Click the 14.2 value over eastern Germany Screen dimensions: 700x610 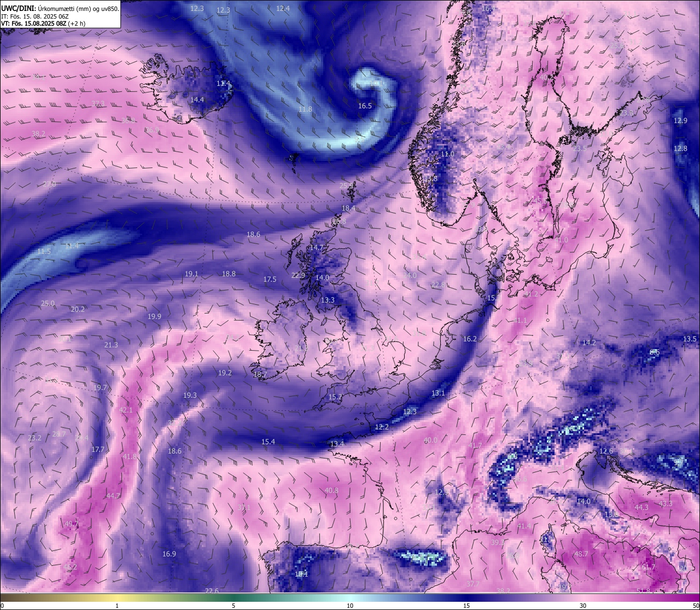[589, 343]
